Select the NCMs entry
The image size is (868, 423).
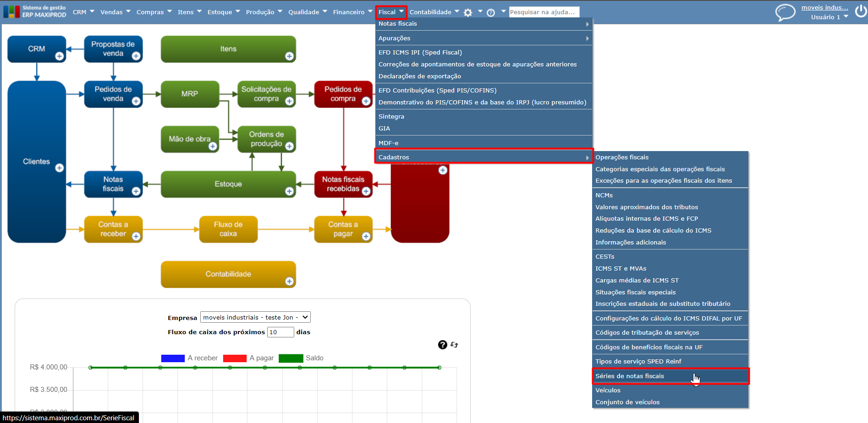coord(670,195)
